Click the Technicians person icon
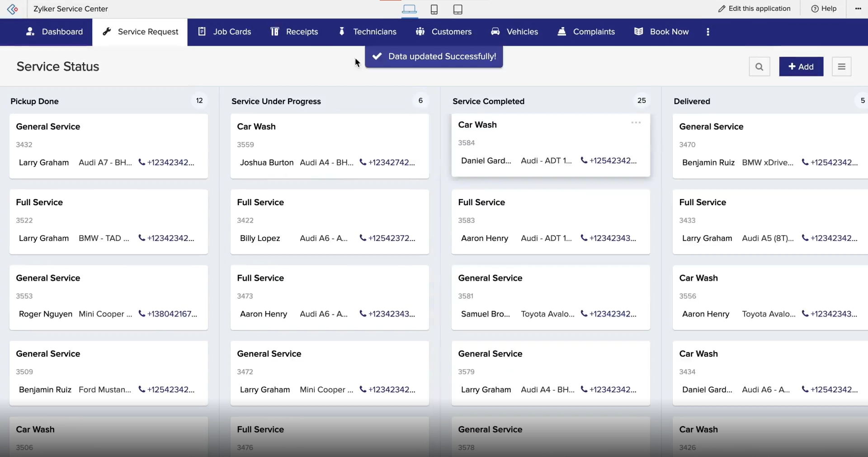 (342, 31)
